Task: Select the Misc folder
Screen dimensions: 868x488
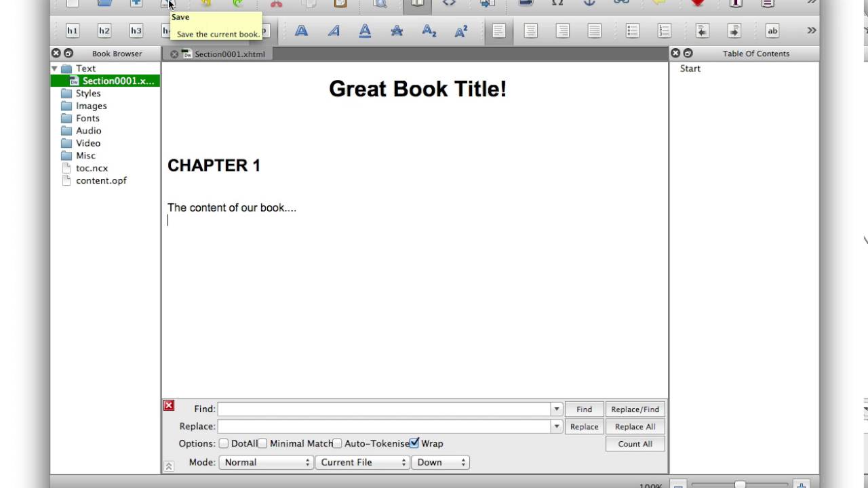Action: pyautogui.click(x=85, y=155)
